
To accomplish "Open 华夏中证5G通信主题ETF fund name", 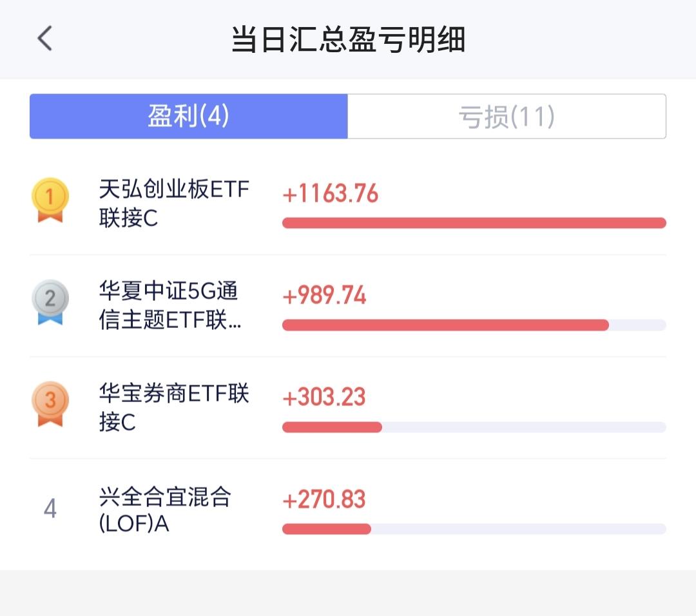I will click(x=171, y=305).
